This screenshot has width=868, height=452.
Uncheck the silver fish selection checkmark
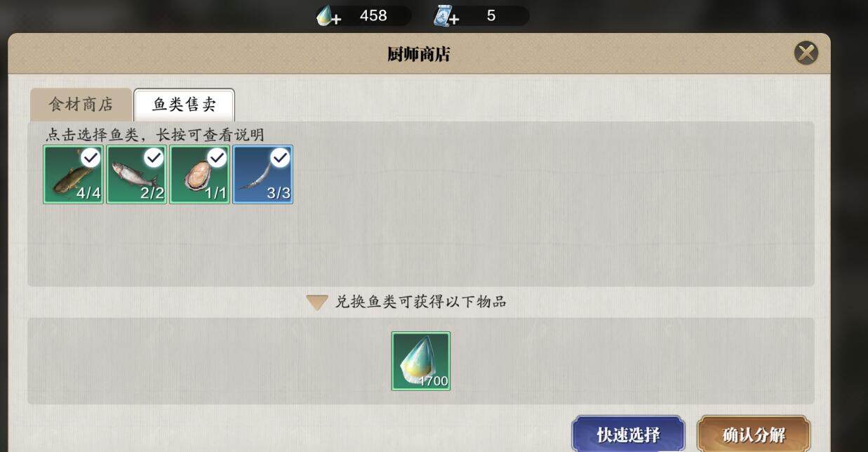[154, 158]
